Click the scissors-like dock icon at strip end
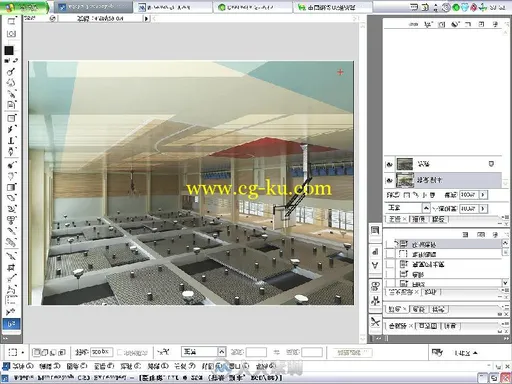 (x=375, y=322)
